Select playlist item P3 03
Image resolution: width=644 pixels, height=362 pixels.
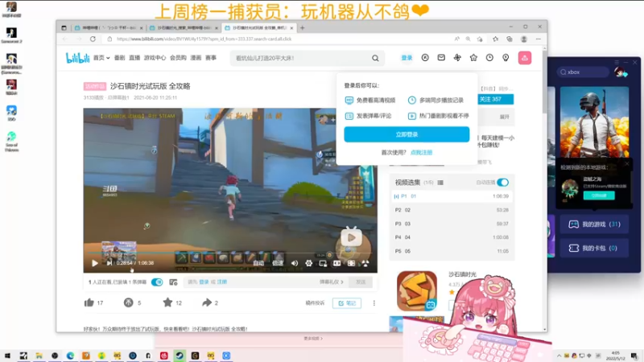pos(452,224)
